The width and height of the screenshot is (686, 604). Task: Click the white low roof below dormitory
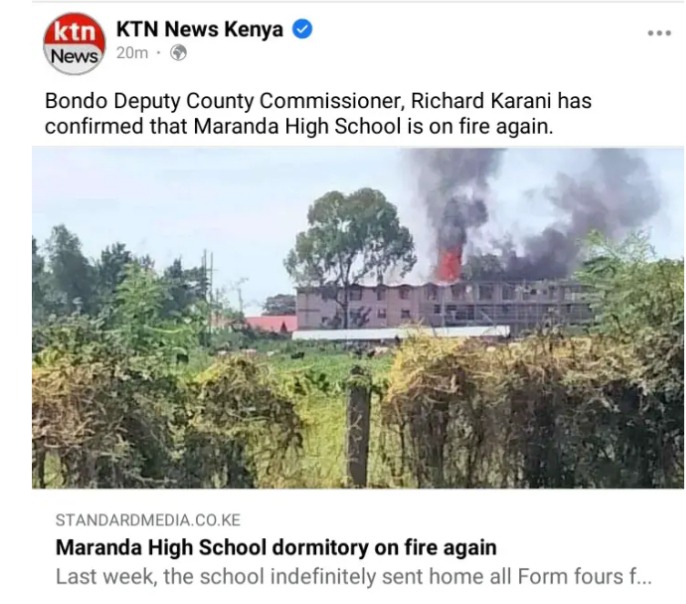[x=400, y=333]
